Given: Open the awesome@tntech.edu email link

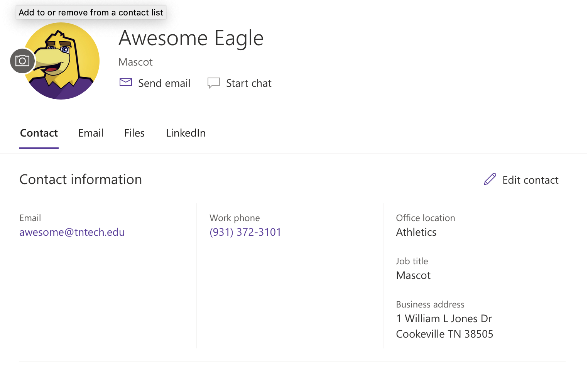Looking at the screenshot, I should click(72, 232).
